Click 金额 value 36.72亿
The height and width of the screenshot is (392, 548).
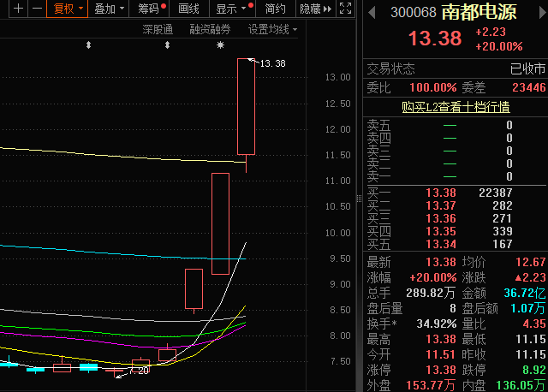click(x=524, y=293)
